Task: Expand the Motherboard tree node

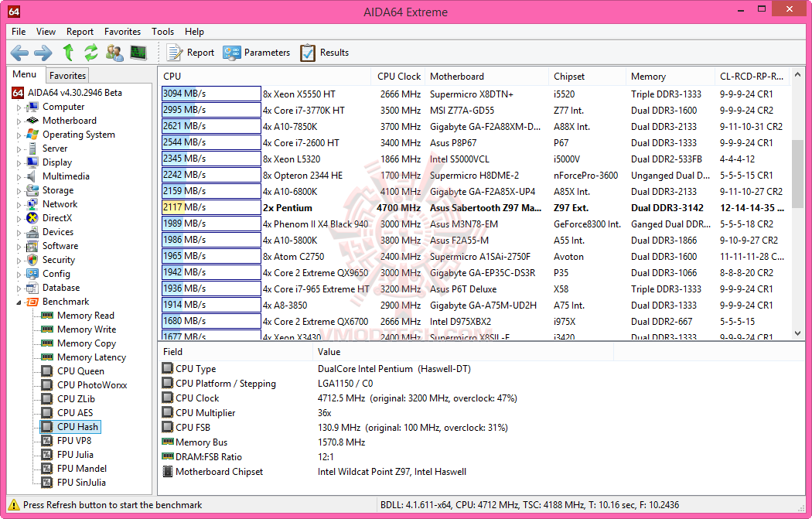Action: point(19,121)
